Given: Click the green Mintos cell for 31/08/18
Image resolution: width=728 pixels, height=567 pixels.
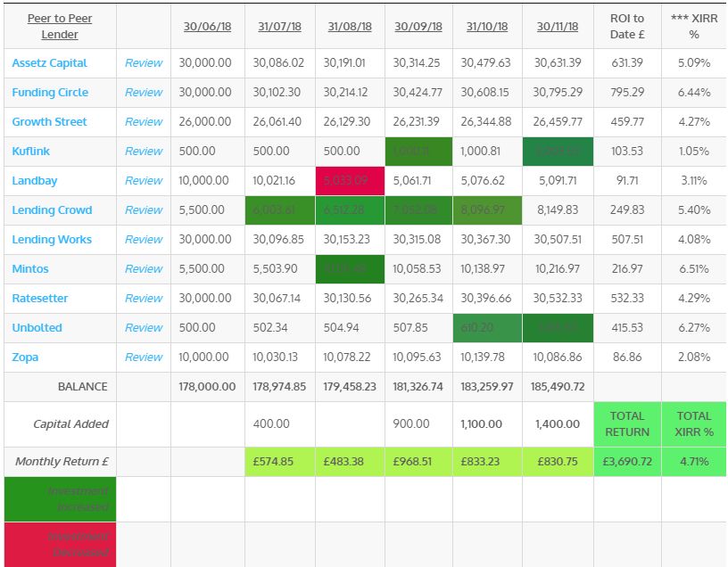Looking at the screenshot, I should (x=350, y=268).
